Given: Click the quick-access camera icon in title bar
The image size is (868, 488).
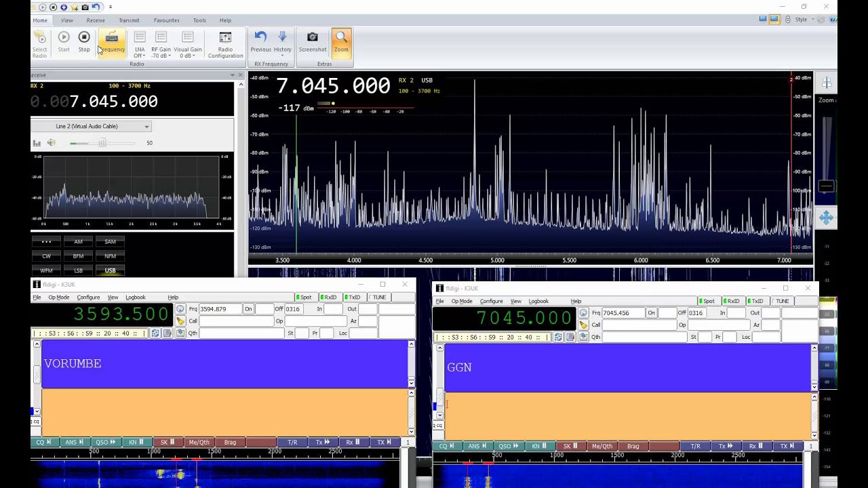Looking at the screenshot, I should [x=85, y=7].
